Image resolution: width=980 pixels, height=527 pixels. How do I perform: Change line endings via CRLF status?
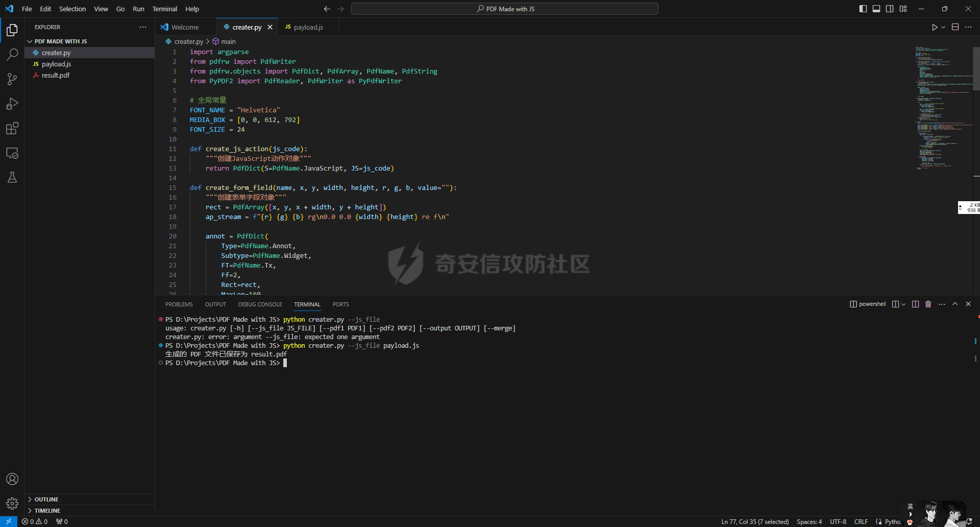coord(861,521)
